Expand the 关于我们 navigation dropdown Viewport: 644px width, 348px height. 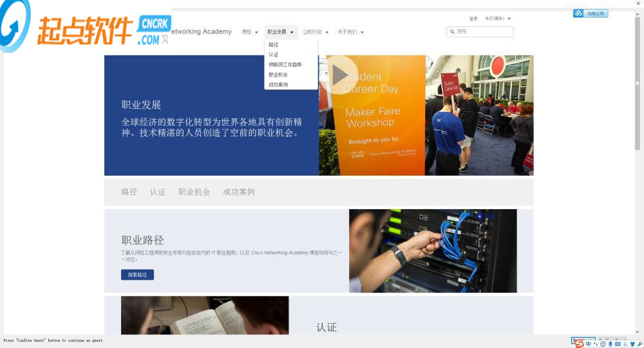click(350, 32)
